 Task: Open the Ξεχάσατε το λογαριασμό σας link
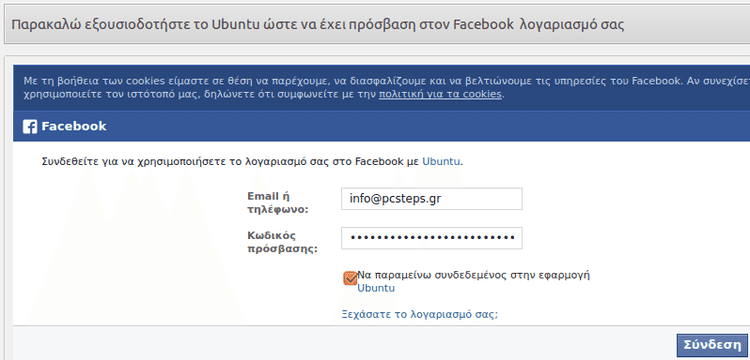click(419, 315)
